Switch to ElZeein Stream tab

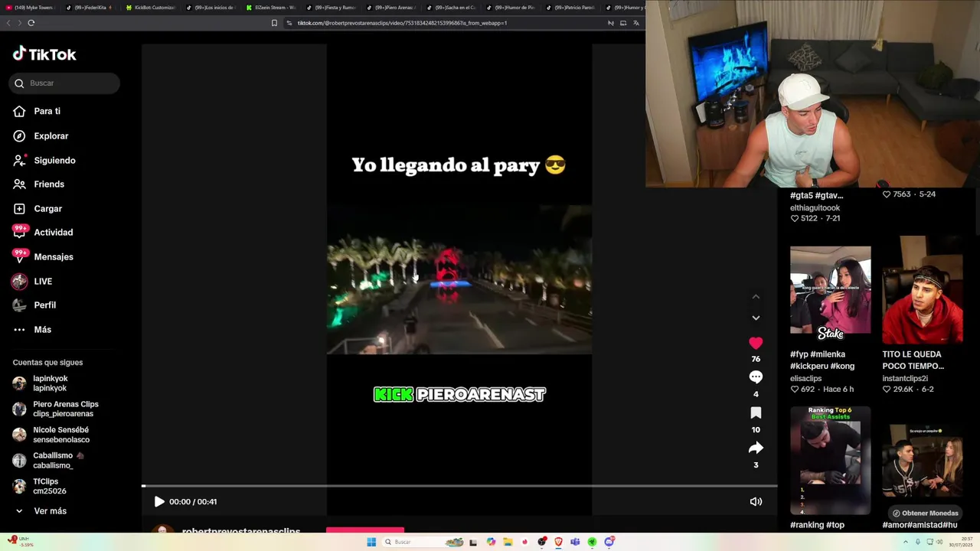(271, 8)
